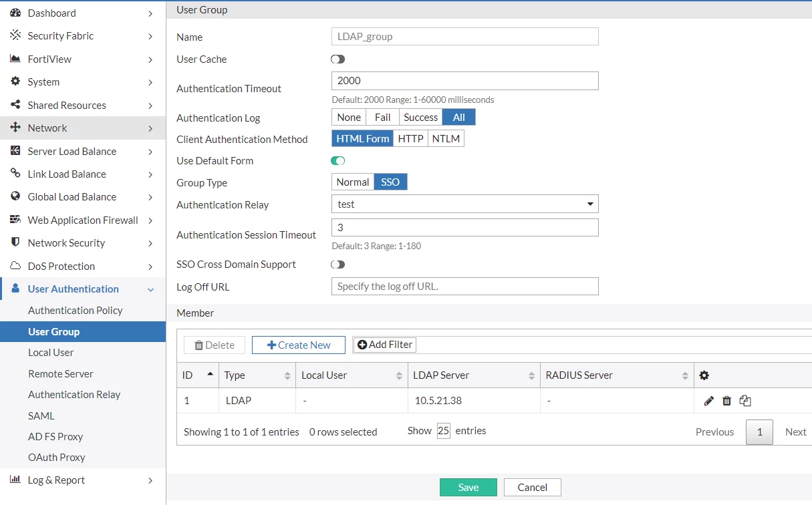Set Group Type to SSO
The width and height of the screenshot is (812, 505).
pos(390,182)
